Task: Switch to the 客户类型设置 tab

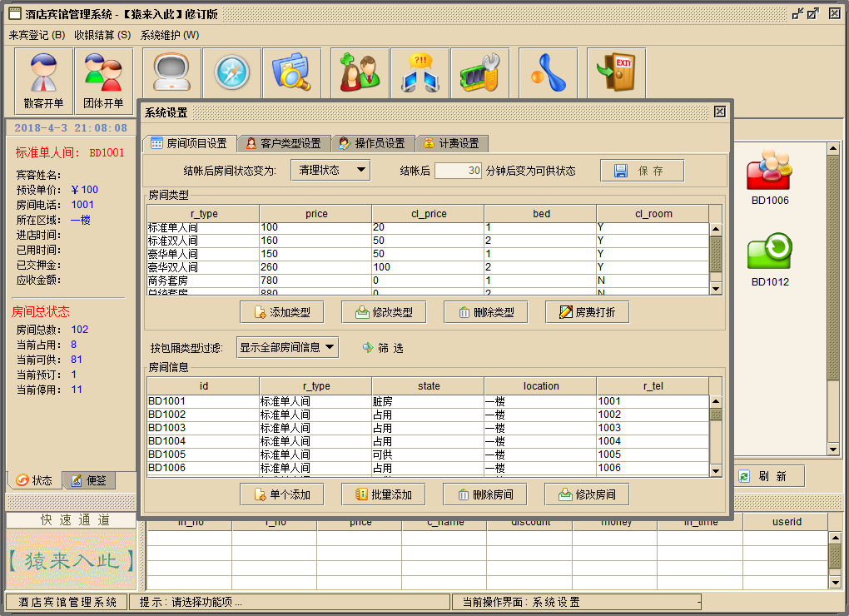Action: click(x=284, y=143)
